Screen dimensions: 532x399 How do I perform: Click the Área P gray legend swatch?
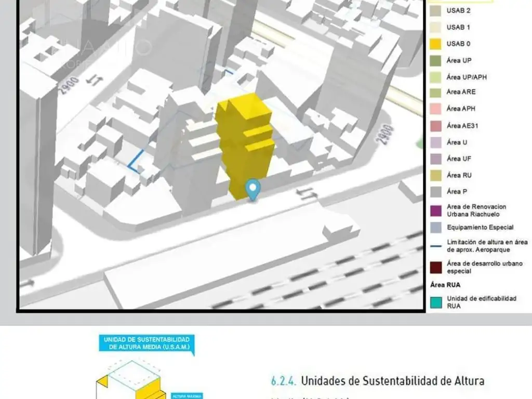point(436,192)
